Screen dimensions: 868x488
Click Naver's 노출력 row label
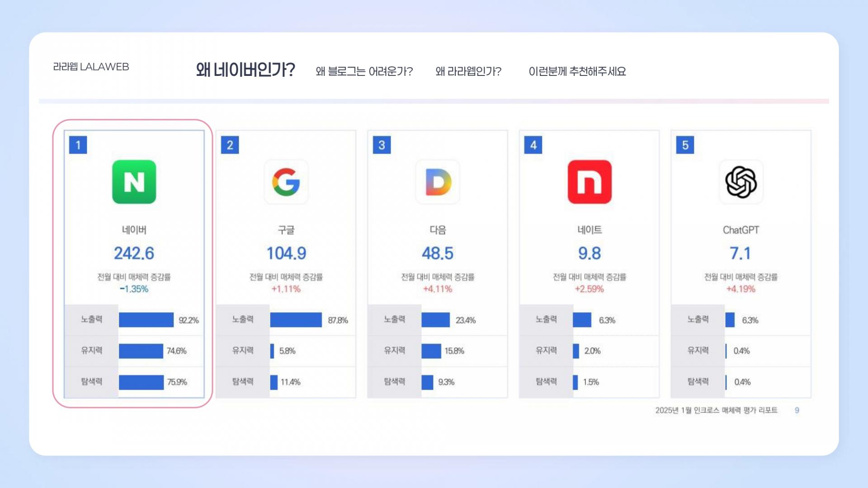pyautogui.click(x=92, y=319)
